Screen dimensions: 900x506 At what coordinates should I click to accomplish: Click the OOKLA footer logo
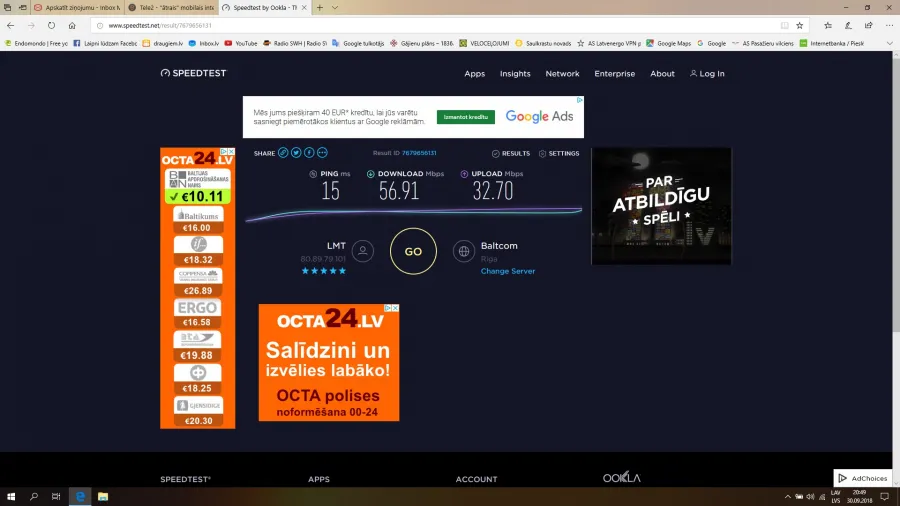click(x=622, y=477)
